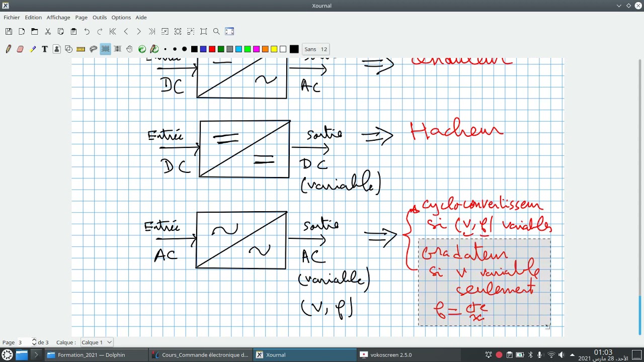Pick the yellow color swatch
This screenshot has width=644, height=362.
(x=274, y=49)
